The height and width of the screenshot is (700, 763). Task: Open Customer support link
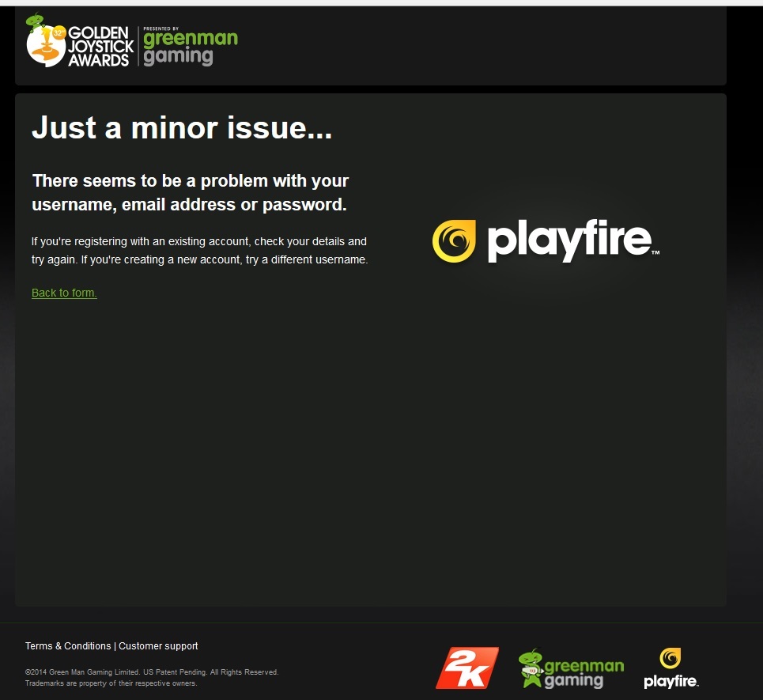tap(158, 646)
